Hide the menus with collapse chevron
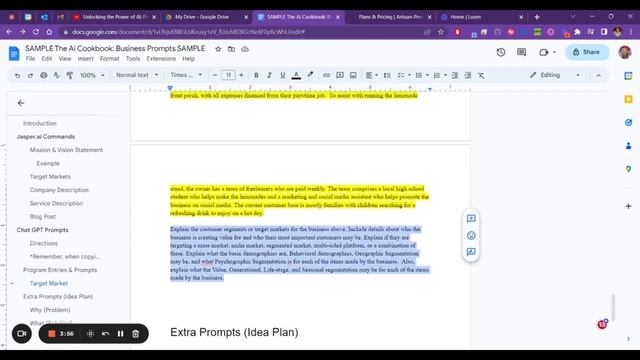This screenshot has width=640, height=360. click(598, 76)
